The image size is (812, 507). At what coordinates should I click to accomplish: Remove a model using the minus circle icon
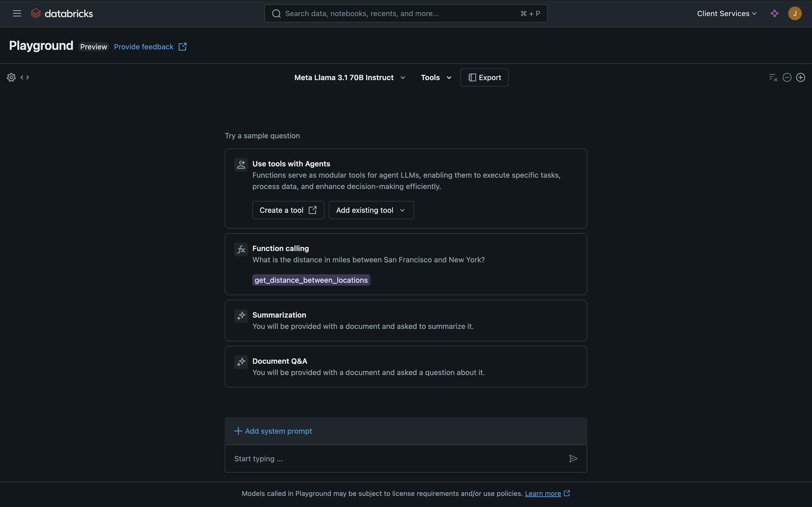pos(787,77)
